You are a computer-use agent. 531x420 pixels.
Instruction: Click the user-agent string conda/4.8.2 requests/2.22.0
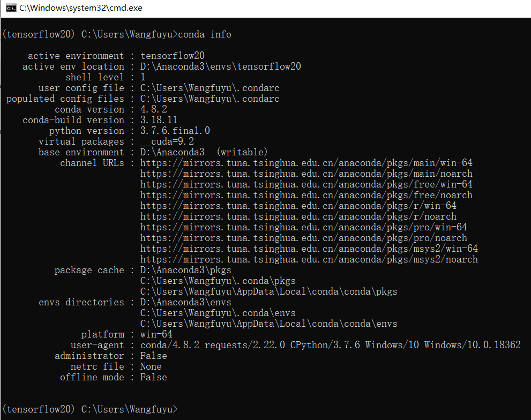pos(213,345)
